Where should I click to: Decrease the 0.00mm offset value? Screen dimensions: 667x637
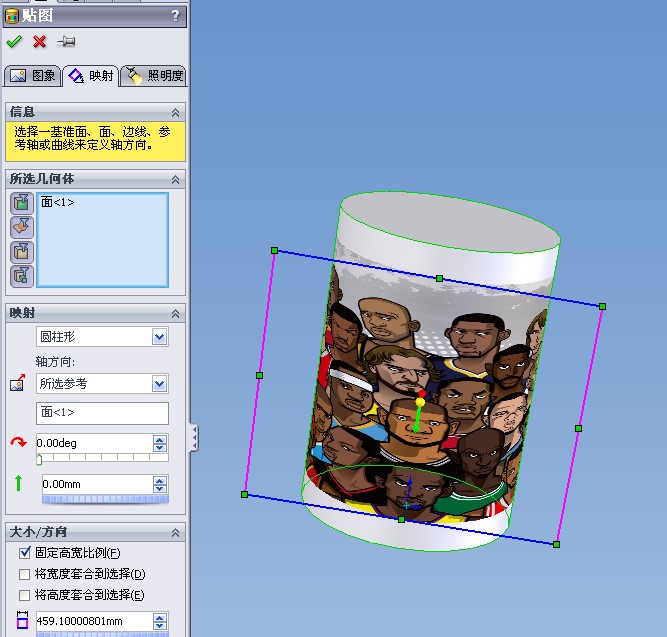click(x=160, y=488)
